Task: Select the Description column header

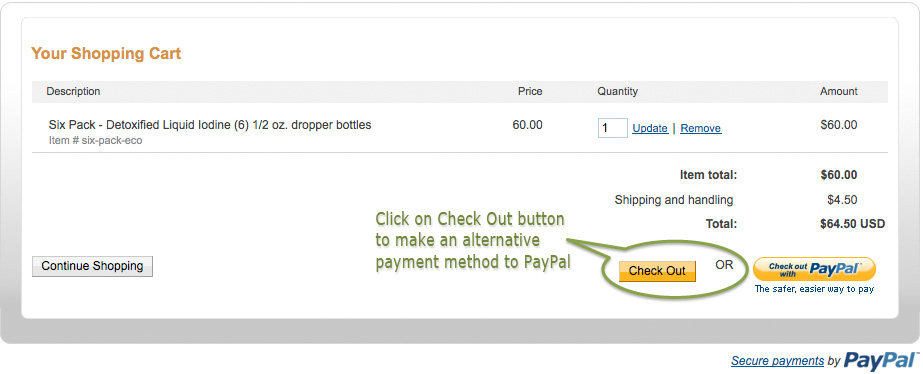Action: coord(74,91)
